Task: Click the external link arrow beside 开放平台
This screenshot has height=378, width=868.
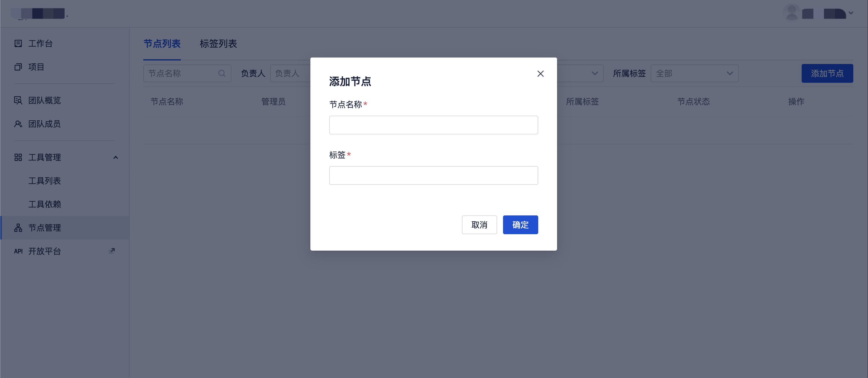Action: tap(112, 250)
